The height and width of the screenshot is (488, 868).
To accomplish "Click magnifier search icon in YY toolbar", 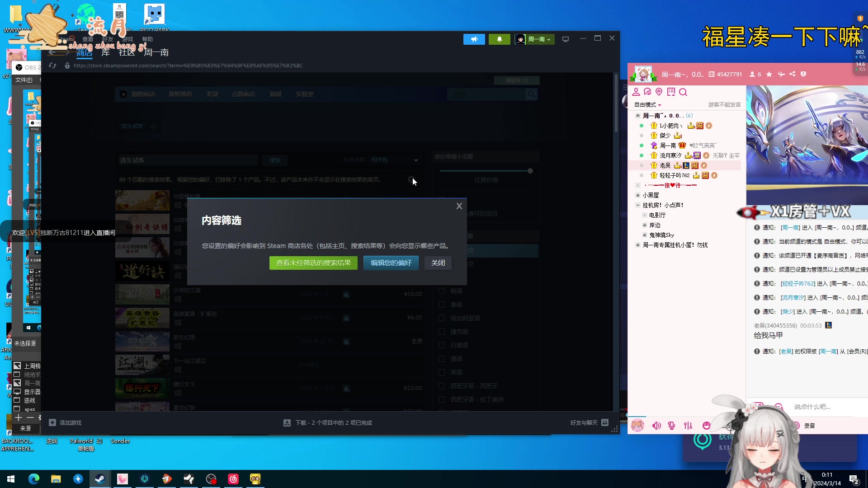I will pos(683,92).
